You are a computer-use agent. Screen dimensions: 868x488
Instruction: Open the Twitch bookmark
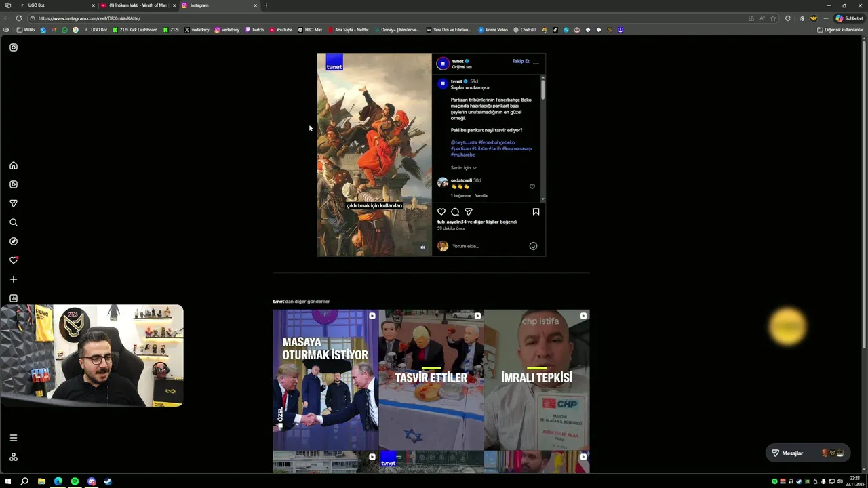(254, 30)
